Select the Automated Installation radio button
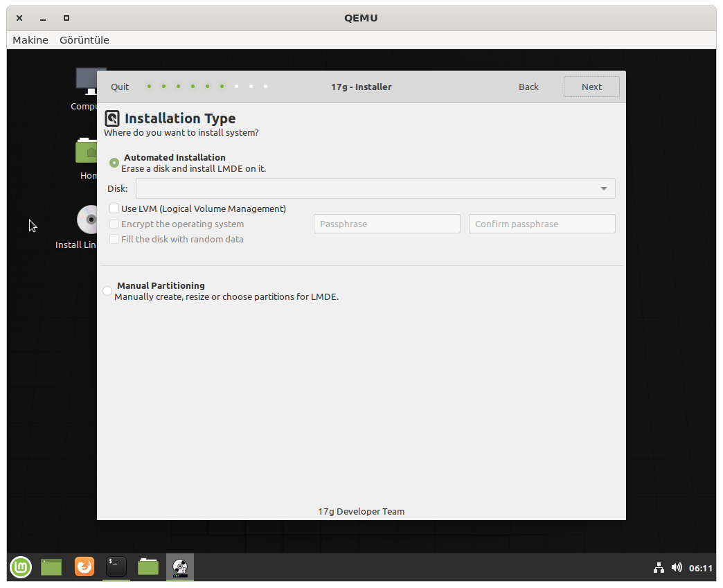Image resolution: width=723 pixels, height=588 pixels. 114,163
